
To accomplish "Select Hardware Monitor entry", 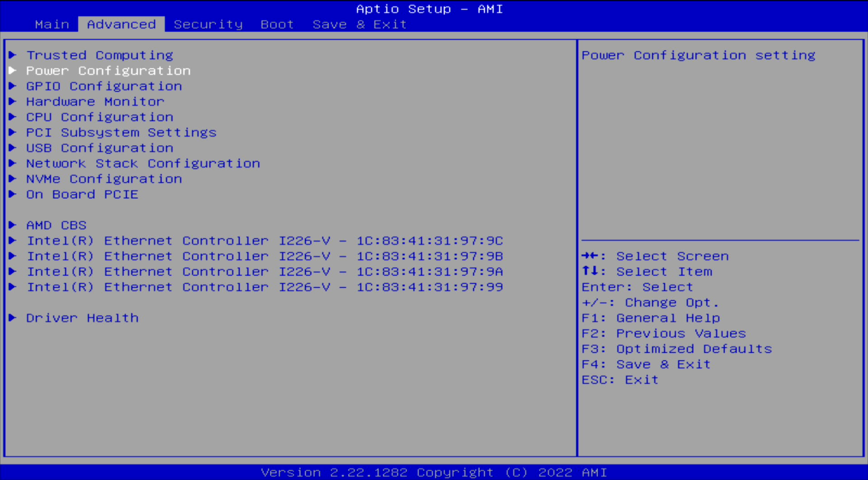I will (x=95, y=102).
